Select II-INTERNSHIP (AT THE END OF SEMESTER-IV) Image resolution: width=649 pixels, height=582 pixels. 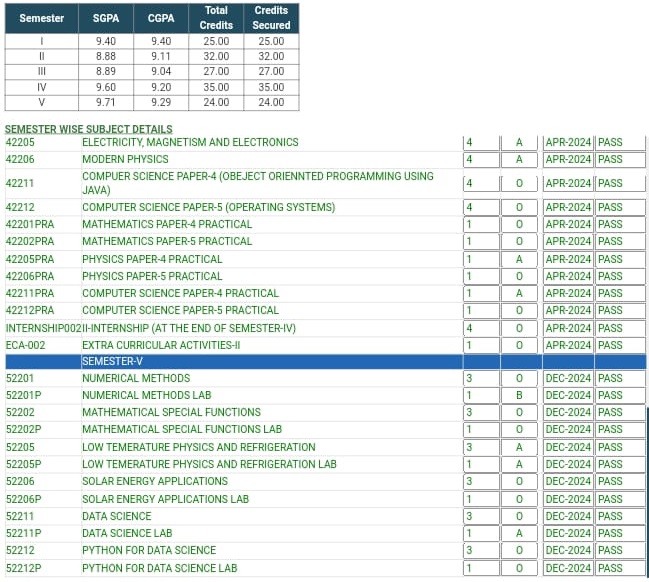click(x=189, y=328)
